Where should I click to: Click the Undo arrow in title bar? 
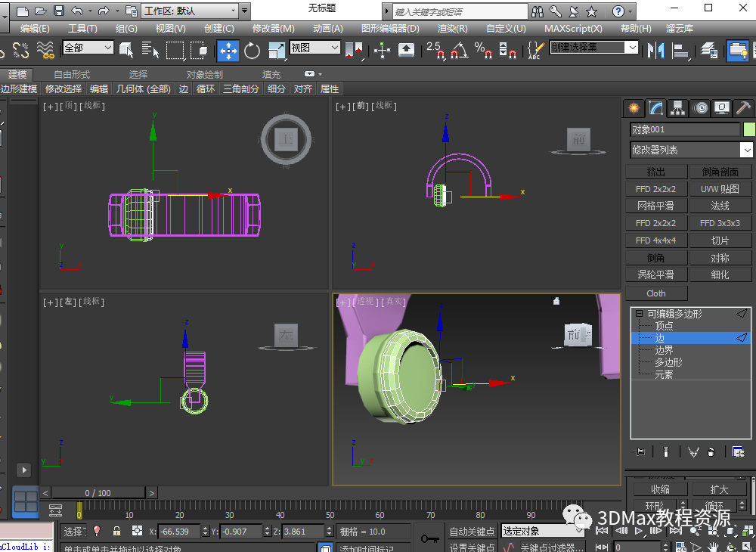pyautogui.click(x=77, y=11)
